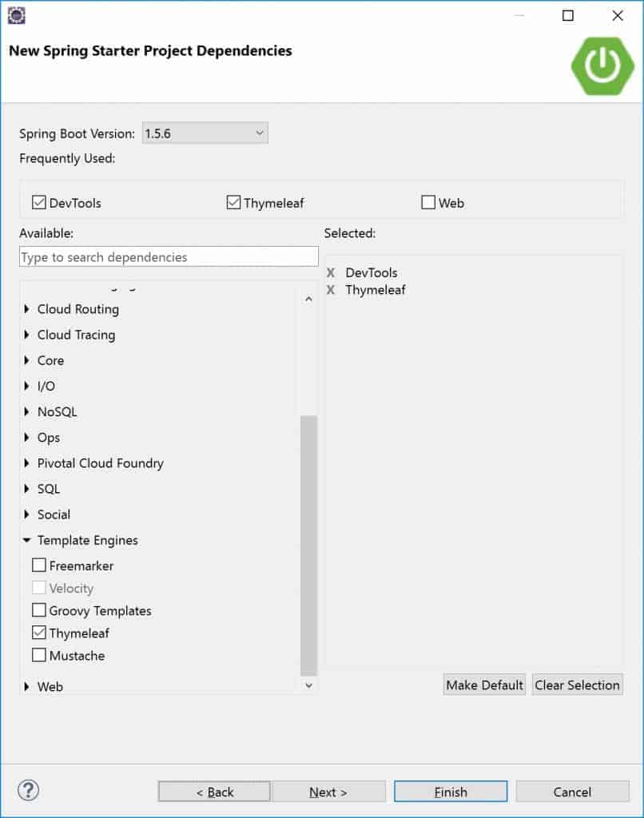
Task: Open the Spring Boot Version dropdown
Action: (x=205, y=133)
